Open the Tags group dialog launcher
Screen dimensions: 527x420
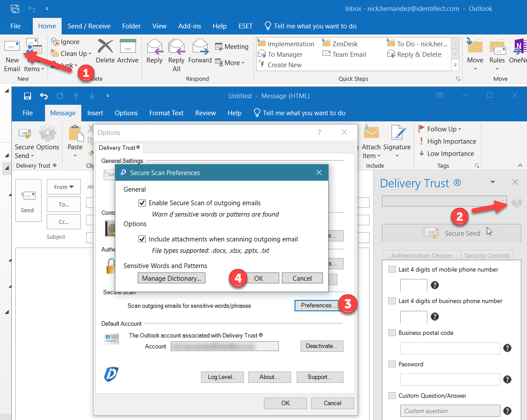[x=477, y=166]
